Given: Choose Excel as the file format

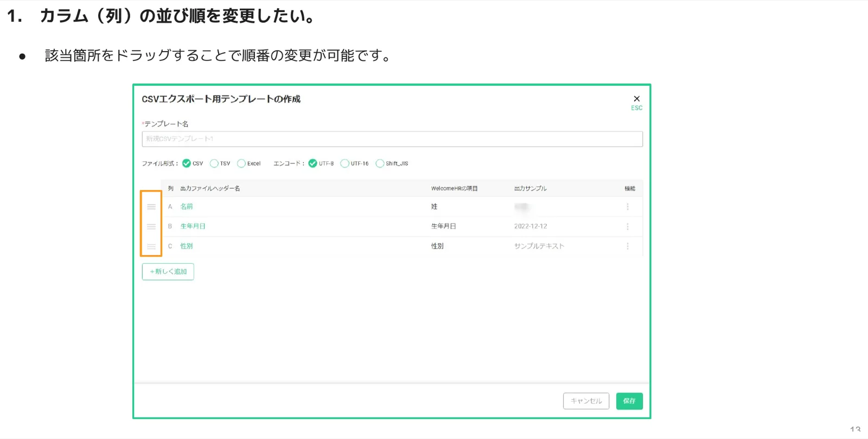Looking at the screenshot, I should [x=241, y=163].
